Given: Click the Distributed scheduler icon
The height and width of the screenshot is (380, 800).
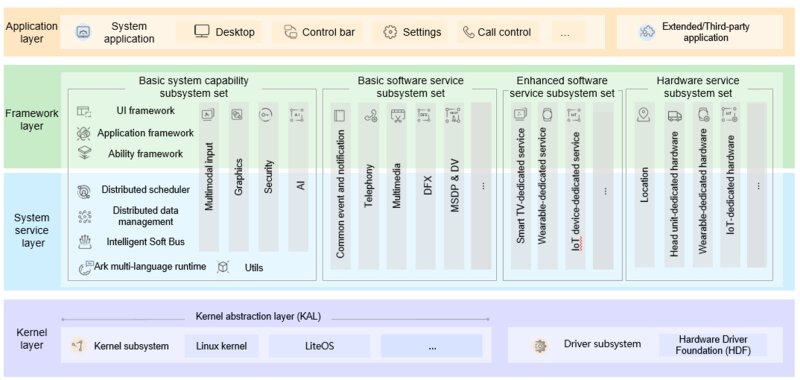Looking at the screenshot, I should pos(84,192).
